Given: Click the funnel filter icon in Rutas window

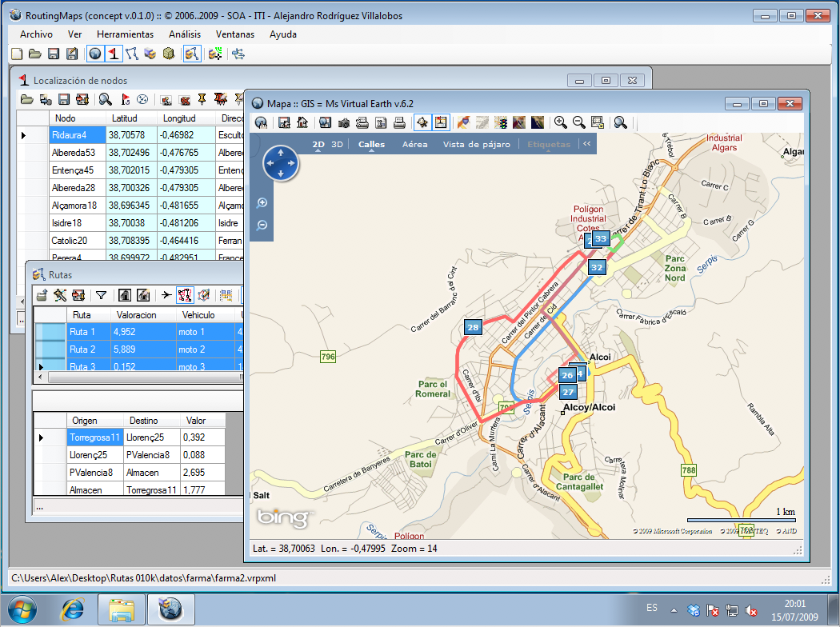Looking at the screenshot, I should tap(100, 294).
